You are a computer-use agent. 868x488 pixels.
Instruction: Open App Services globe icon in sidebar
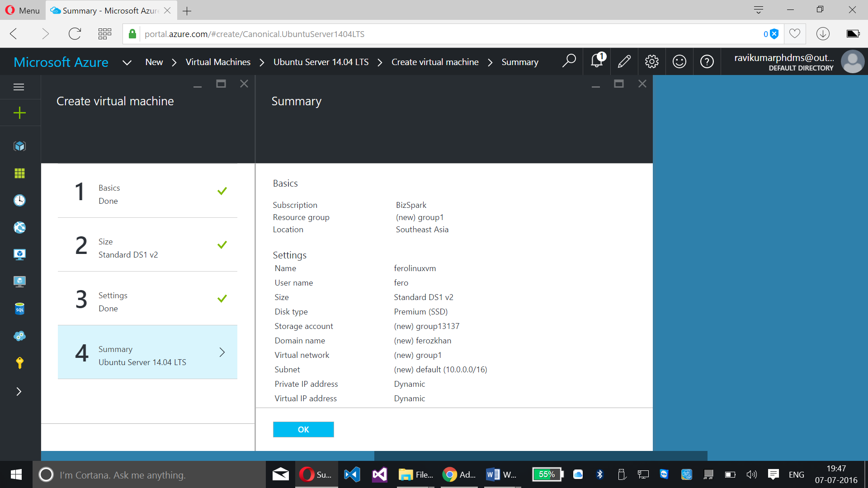pyautogui.click(x=19, y=227)
